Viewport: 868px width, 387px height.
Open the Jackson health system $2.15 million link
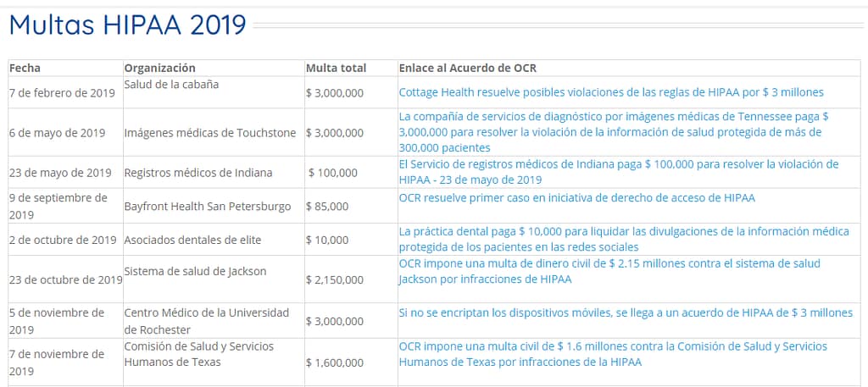pos(609,271)
